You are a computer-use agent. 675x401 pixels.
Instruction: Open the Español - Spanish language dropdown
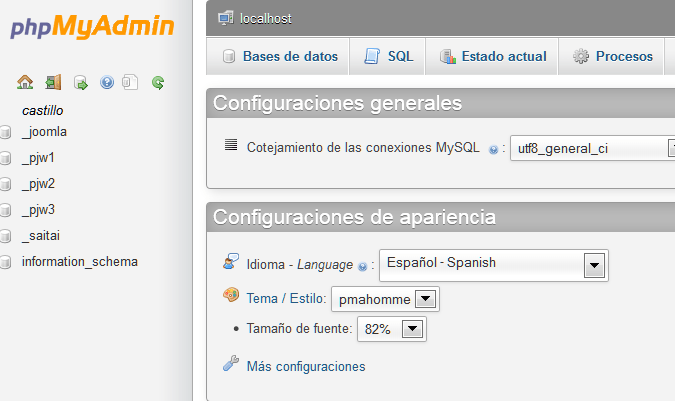494,265
